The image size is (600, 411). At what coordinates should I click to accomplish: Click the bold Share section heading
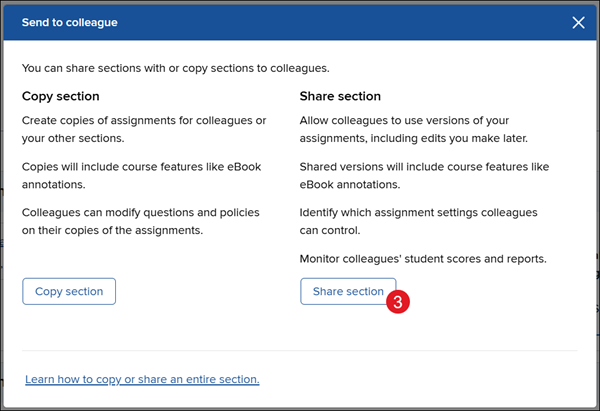(340, 96)
